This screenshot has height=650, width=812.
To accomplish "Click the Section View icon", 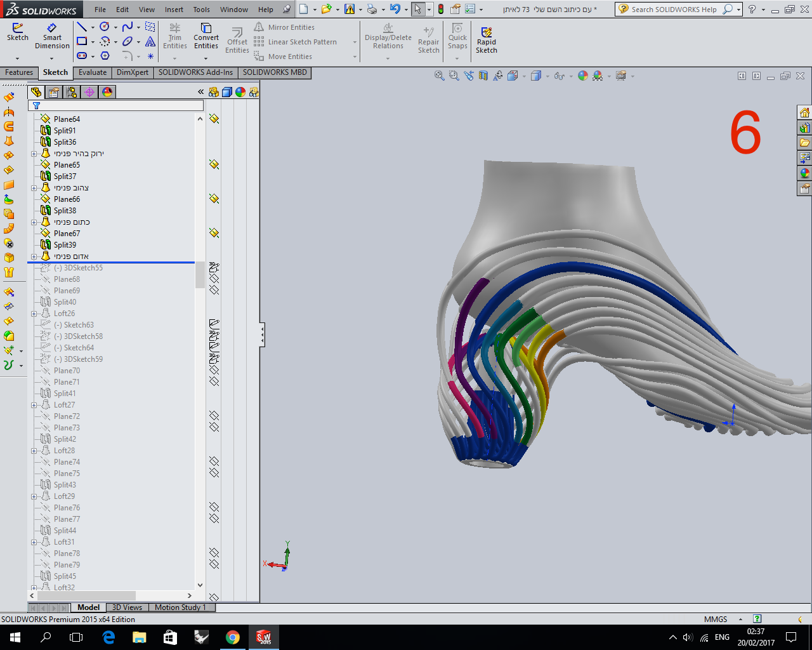I will point(483,76).
